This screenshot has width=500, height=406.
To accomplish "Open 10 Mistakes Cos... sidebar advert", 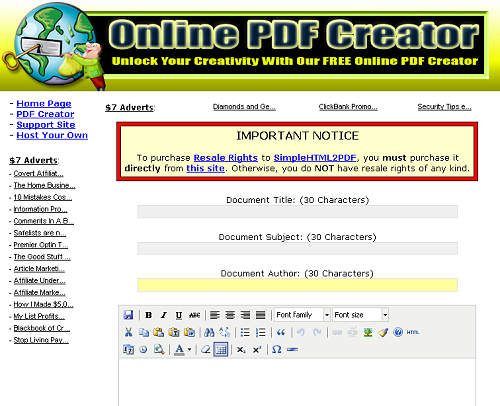I will coord(43,197).
